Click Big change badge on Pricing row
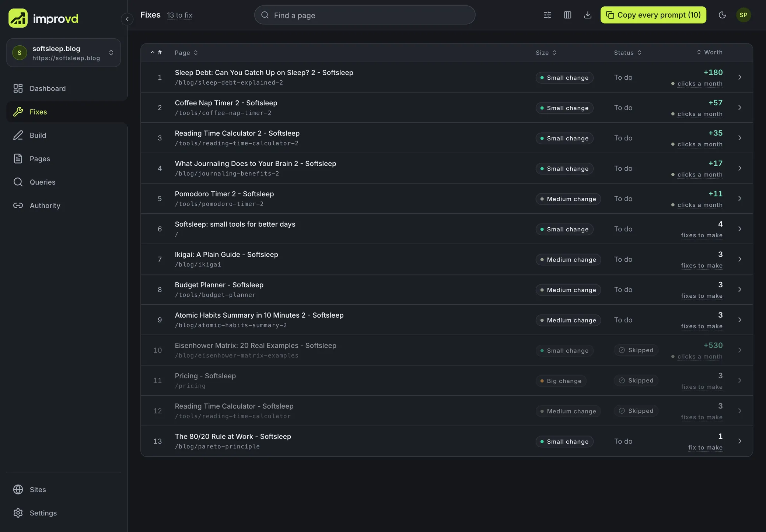 click(x=561, y=381)
